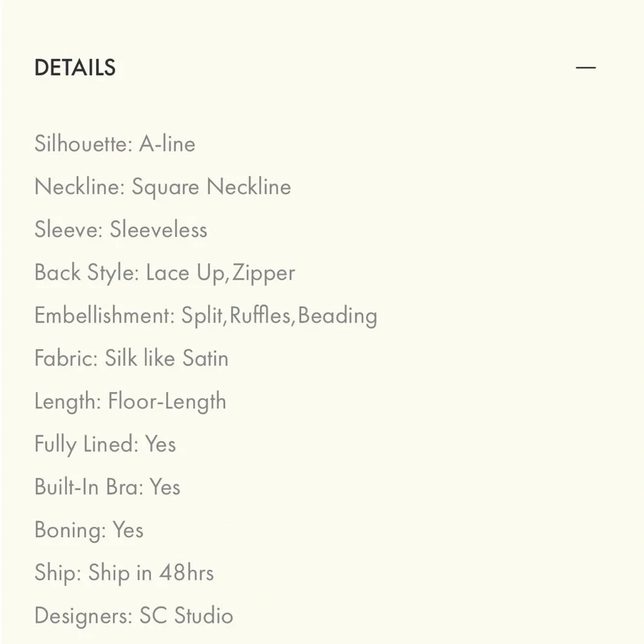Open the SC Studio designer link
Image resolution: width=644 pixels, height=644 pixels.
pos(187,616)
